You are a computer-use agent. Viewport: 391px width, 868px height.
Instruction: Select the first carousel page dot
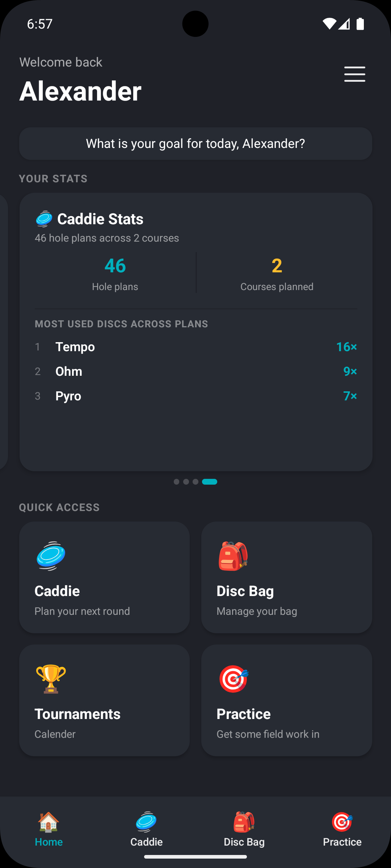click(177, 481)
